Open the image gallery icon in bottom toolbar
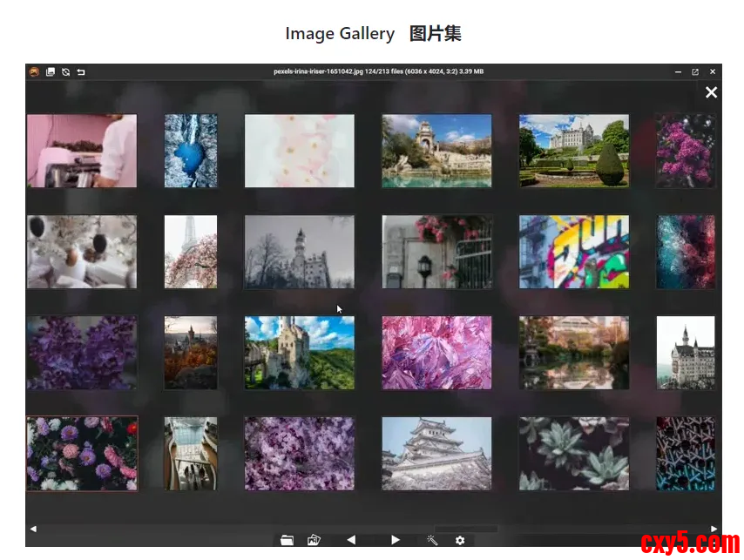This screenshot has width=744, height=560. [x=314, y=540]
